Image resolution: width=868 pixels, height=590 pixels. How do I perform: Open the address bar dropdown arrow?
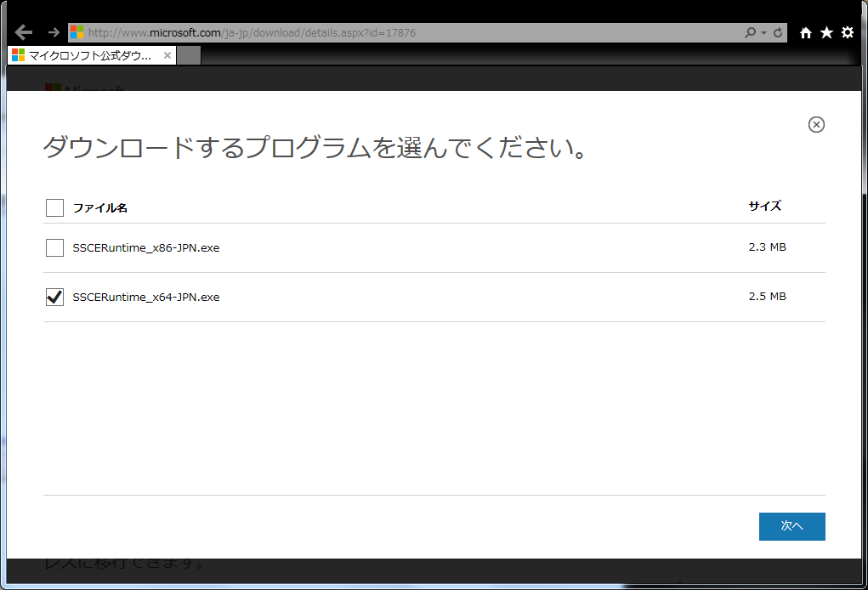763,32
